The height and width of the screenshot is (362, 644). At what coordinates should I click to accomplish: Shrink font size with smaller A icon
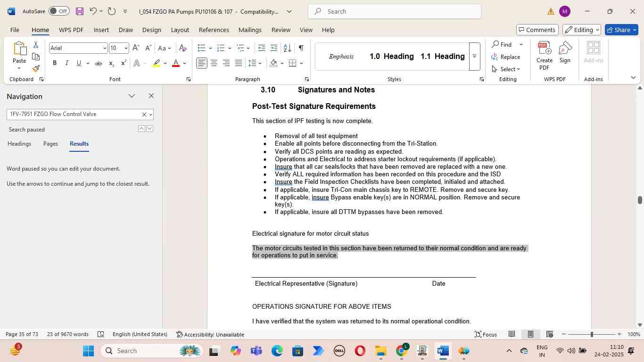148,48
